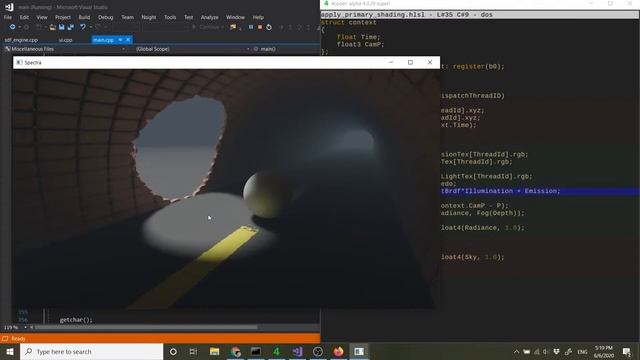Viewport: 640px width, 360px height.
Task: Open the Analyze menu
Action: coord(209,17)
